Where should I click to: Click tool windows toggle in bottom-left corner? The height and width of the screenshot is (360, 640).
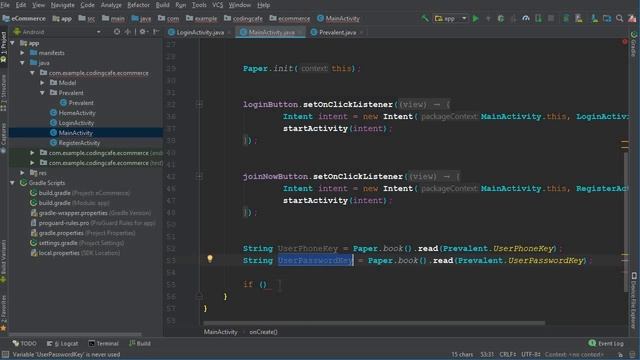(4, 355)
